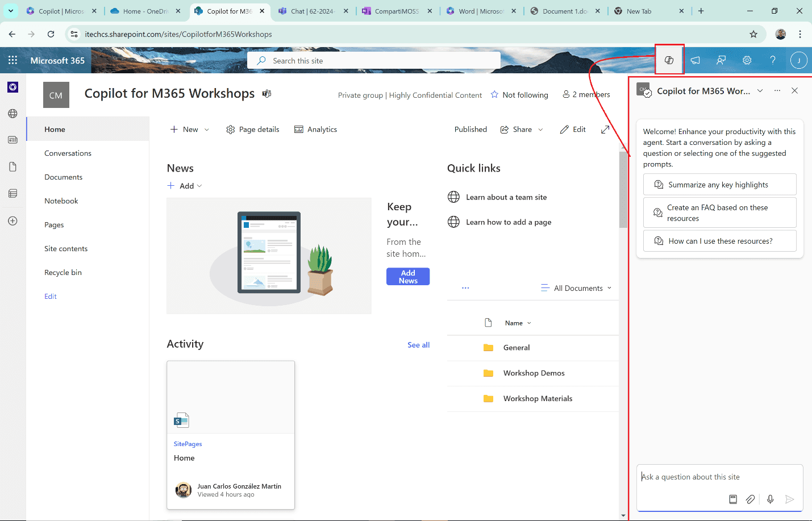
Task: Click Edit page button
Action: pos(573,130)
